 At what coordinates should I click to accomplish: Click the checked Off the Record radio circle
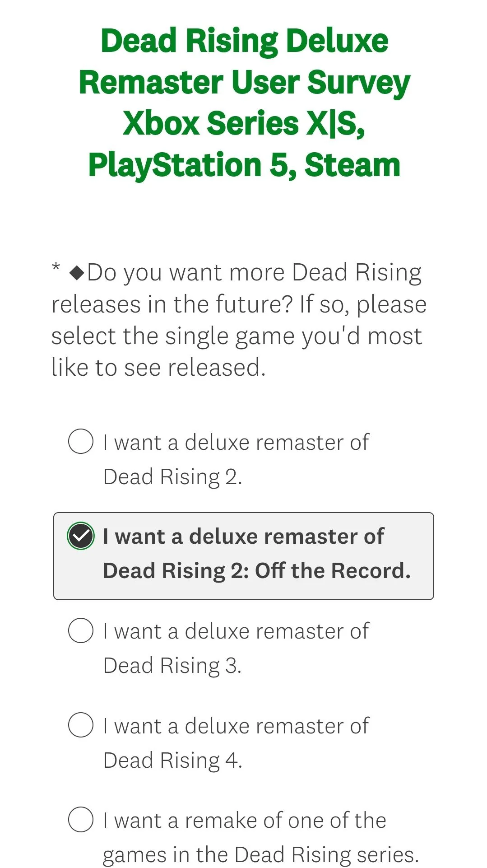81,536
